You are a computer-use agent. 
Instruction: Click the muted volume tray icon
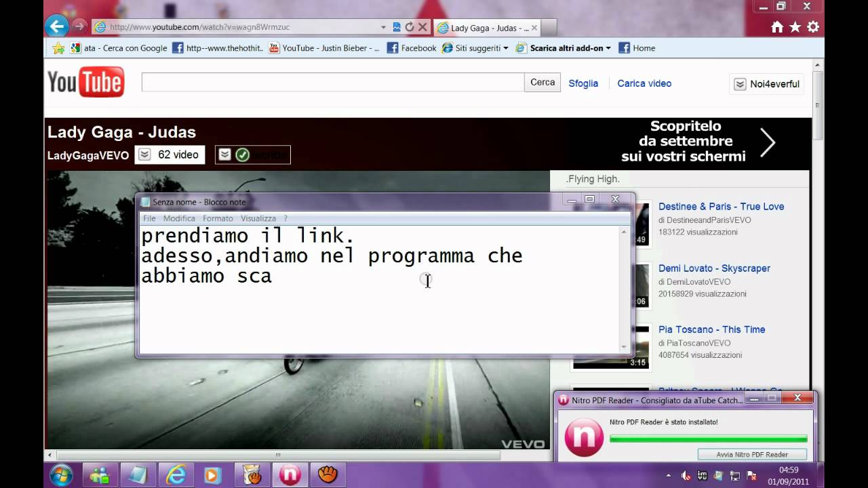click(x=686, y=476)
